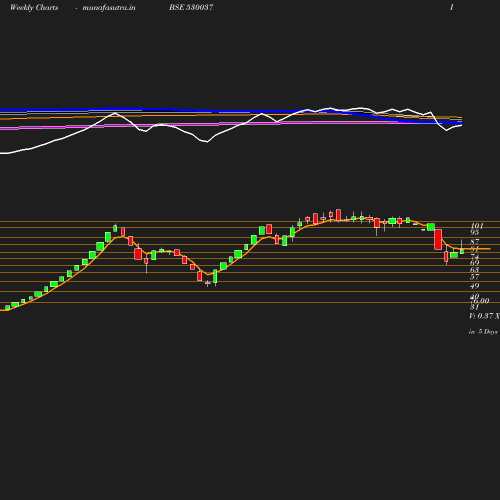Click the '87' price level label
This screenshot has height=500, width=500.
coord(475,241)
